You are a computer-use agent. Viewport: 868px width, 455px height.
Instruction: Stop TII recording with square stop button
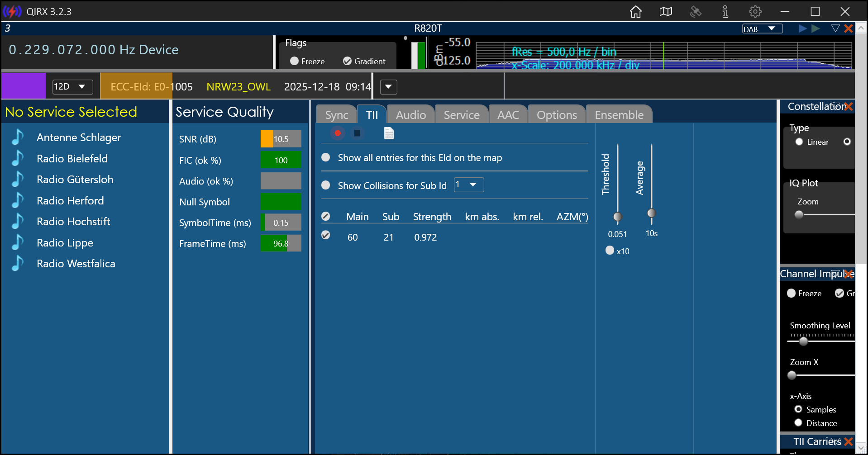tap(357, 133)
